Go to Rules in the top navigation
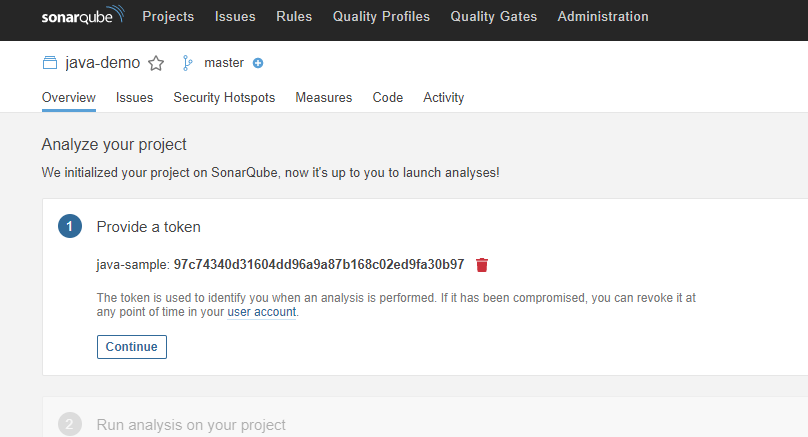Screen dimensions: 808x437 pyautogui.click(x=294, y=17)
